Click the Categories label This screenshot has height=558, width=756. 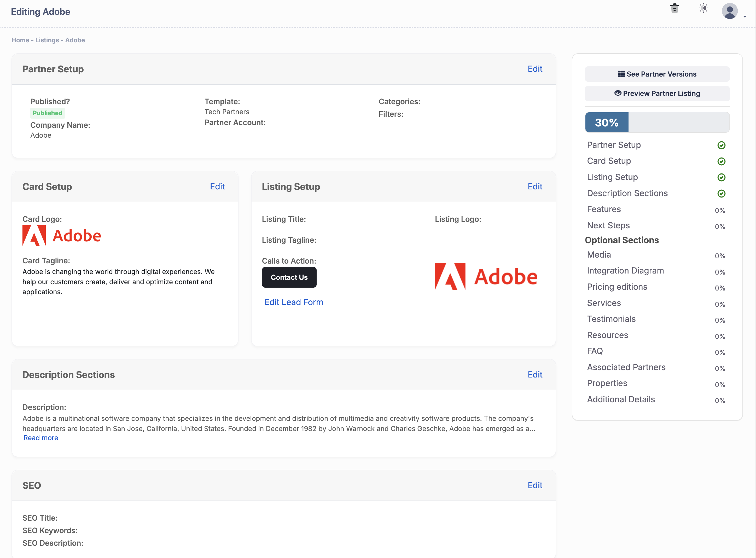[x=400, y=102]
